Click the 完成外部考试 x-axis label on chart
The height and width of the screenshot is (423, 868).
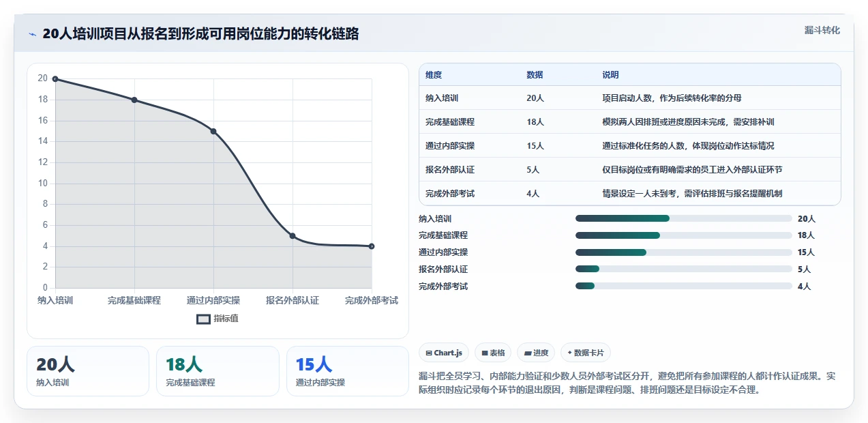tap(372, 300)
